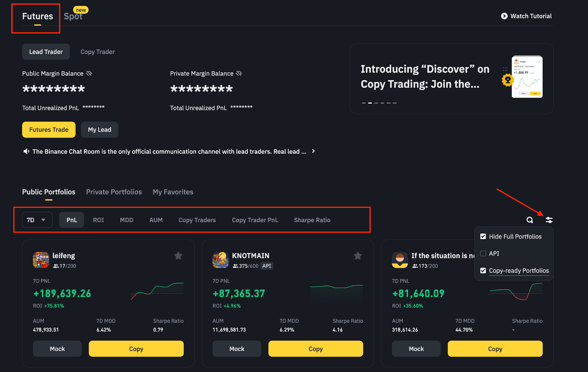This screenshot has width=588, height=372.
Task: Open the Binance Chat Room announcement text
Action: pos(169,152)
